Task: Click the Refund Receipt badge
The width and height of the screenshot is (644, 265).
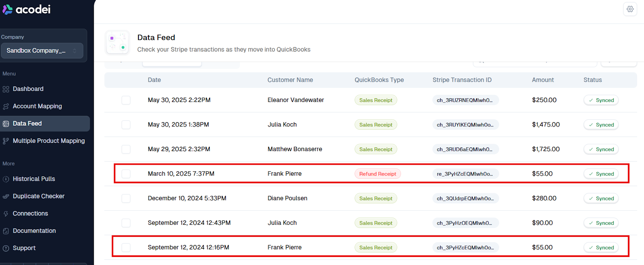Action: [378, 174]
